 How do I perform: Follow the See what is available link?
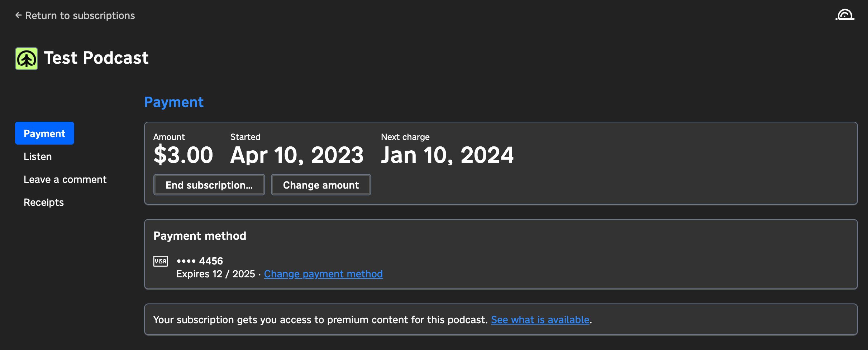point(540,319)
